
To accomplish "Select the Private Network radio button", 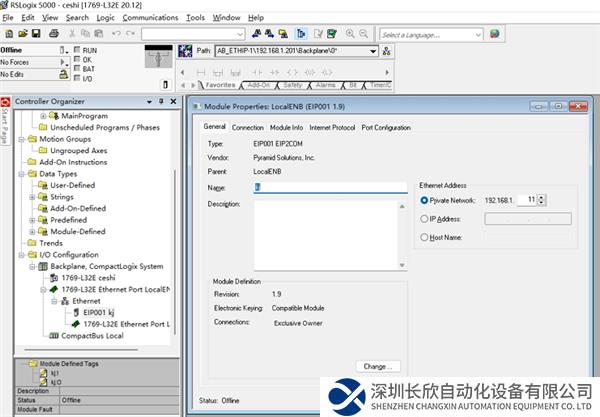I will tap(425, 200).
